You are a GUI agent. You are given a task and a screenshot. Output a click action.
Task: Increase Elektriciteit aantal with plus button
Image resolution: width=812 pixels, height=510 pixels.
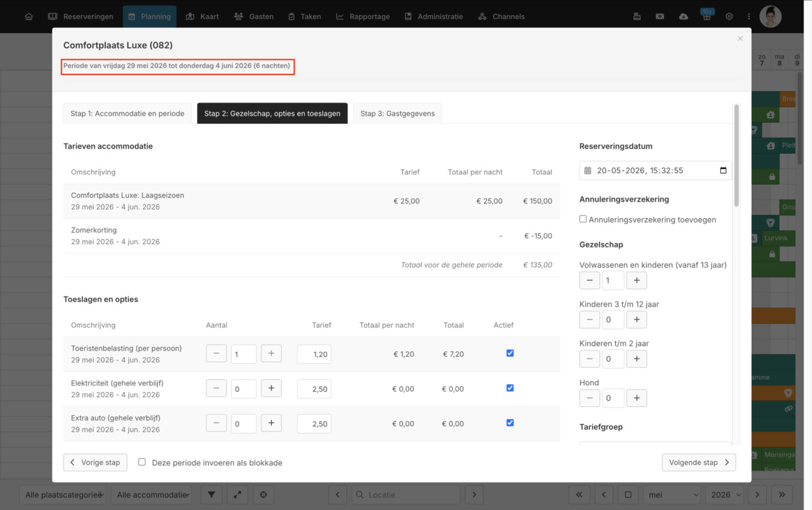(x=271, y=388)
